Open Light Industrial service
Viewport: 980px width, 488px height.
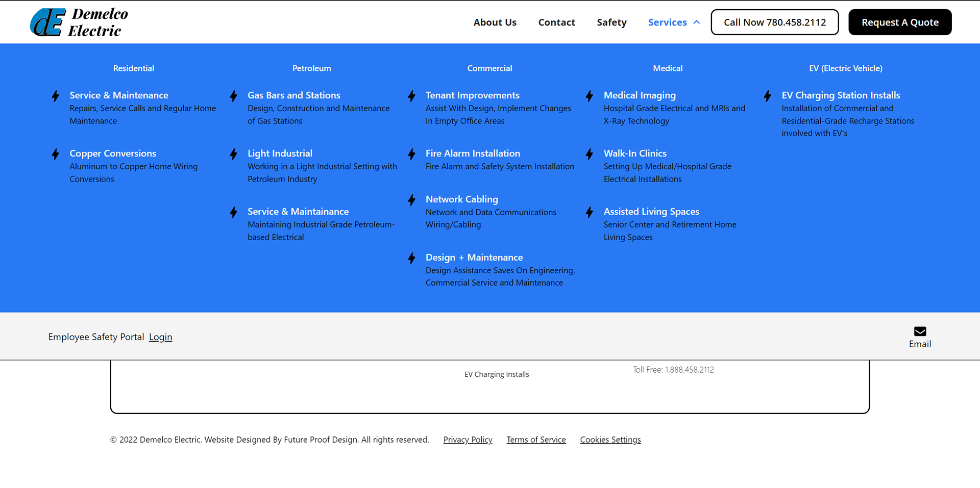(x=280, y=153)
